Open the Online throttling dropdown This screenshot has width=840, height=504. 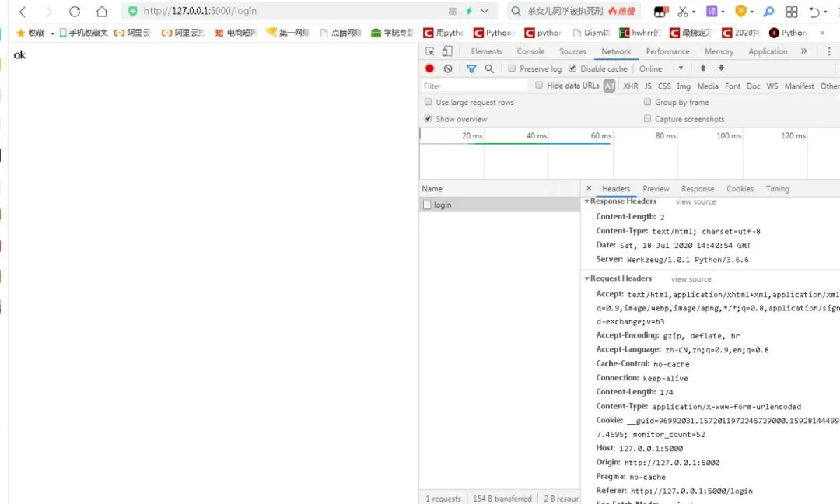(x=661, y=68)
